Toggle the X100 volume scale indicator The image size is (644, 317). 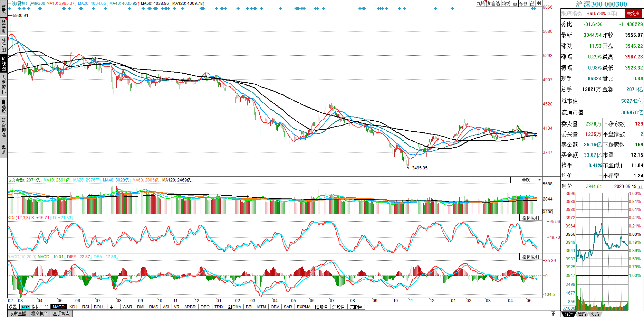(548, 212)
